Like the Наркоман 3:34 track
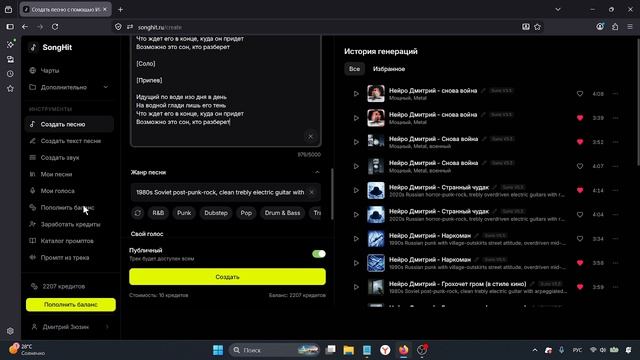 (580, 239)
